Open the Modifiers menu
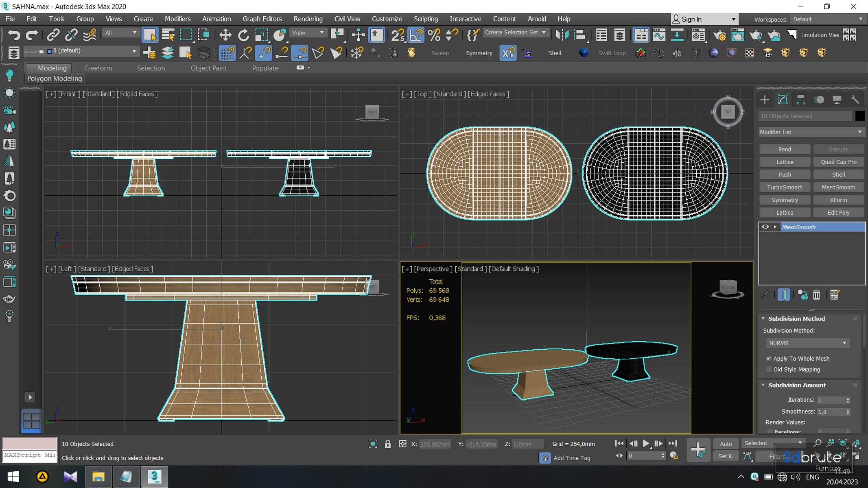The image size is (868, 488). (177, 19)
